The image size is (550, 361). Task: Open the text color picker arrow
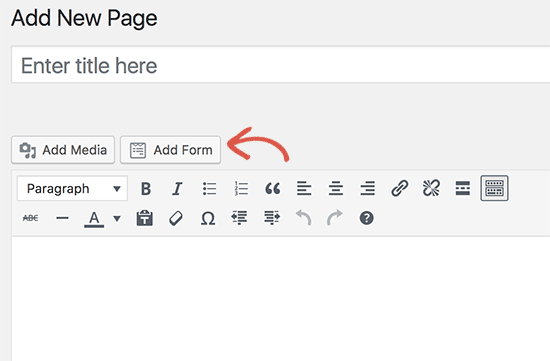pyautogui.click(x=117, y=219)
